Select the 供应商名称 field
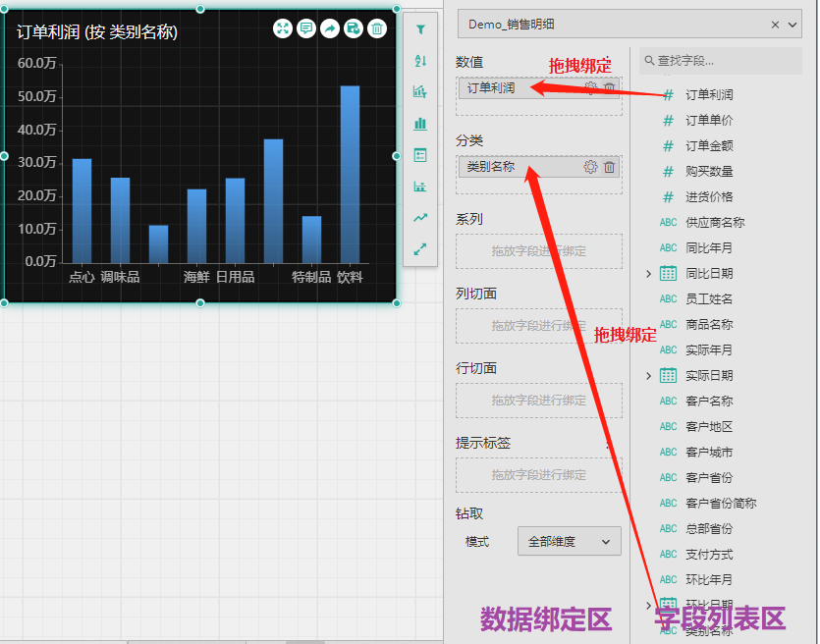This screenshot has width=820, height=644. point(715,222)
